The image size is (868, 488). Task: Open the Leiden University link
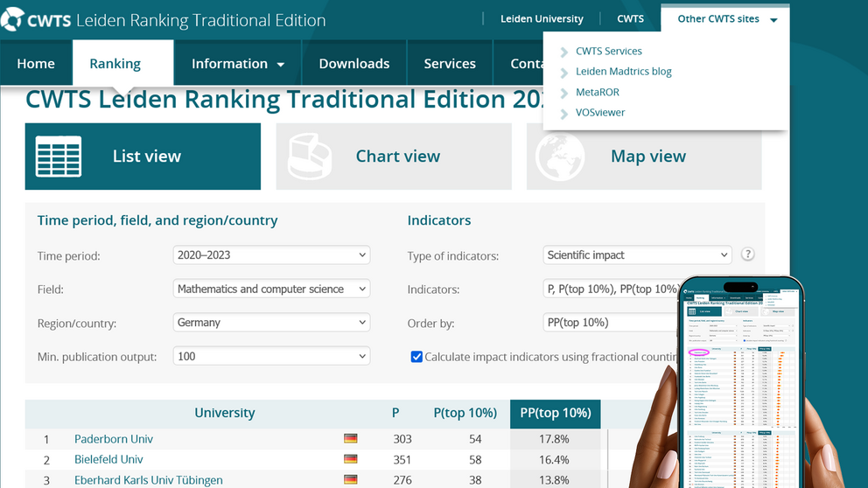click(542, 19)
